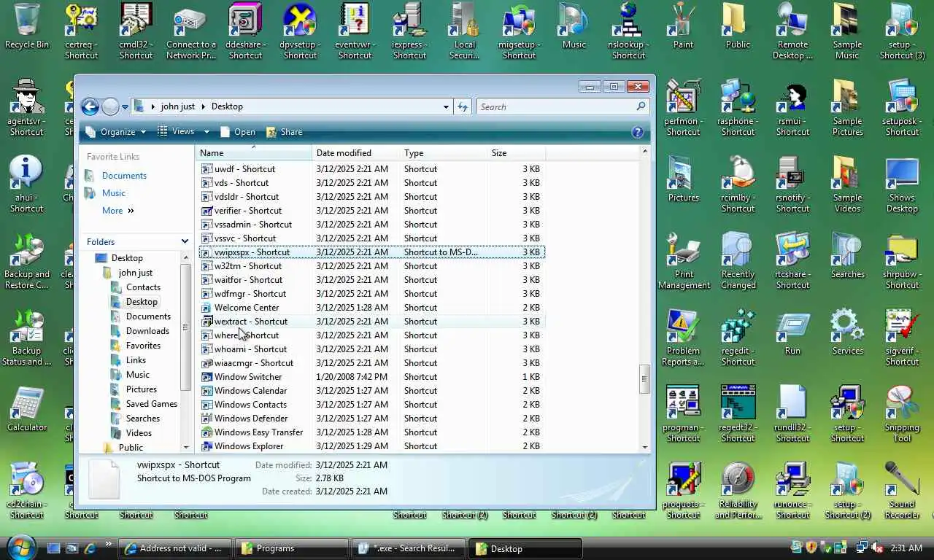Click the Explorer Search field
This screenshot has width=934, height=560.
pyautogui.click(x=563, y=106)
